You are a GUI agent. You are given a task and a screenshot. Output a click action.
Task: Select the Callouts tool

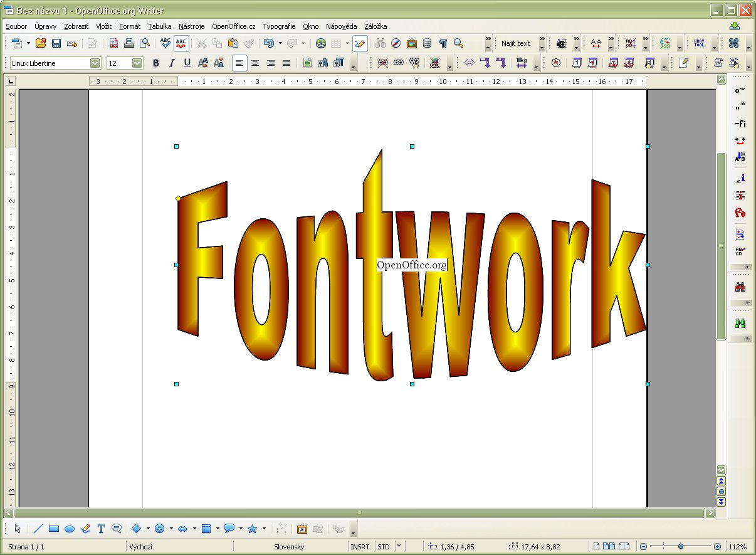click(x=117, y=529)
